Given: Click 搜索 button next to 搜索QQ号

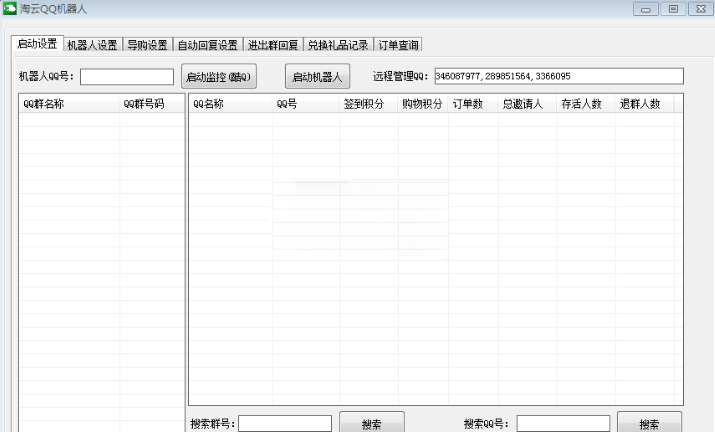Looking at the screenshot, I should coord(649,422).
